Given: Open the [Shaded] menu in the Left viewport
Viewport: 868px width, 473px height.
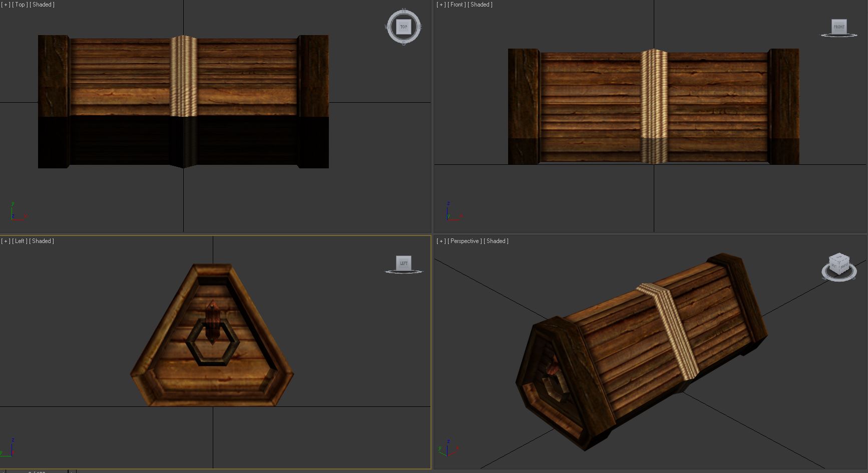Looking at the screenshot, I should coord(42,241).
